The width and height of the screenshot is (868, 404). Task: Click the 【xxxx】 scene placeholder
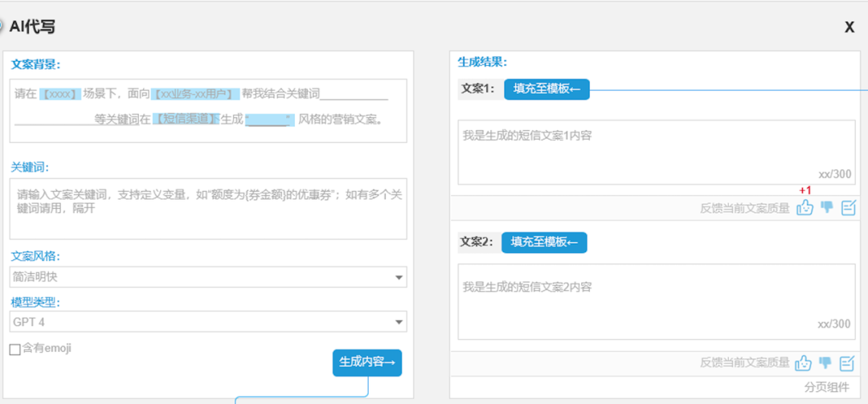coord(61,94)
